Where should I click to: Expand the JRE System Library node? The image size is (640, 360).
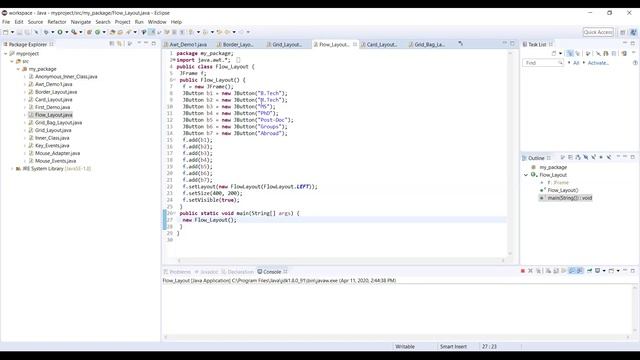[x=12, y=169]
